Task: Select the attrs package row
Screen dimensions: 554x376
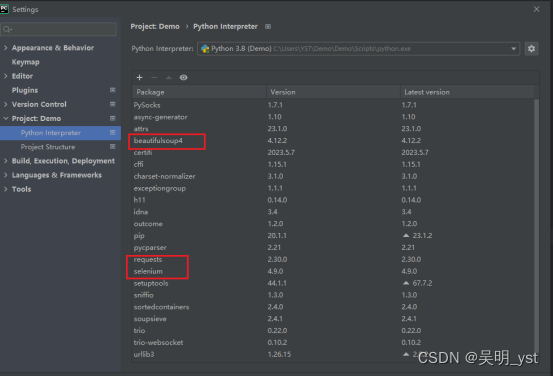Action: tap(333, 129)
